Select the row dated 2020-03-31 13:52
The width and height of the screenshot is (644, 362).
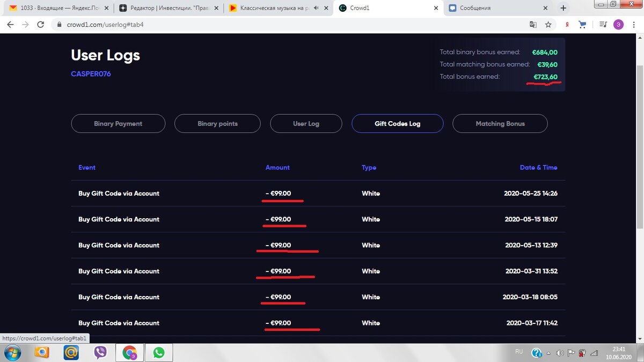click(318, 271)
